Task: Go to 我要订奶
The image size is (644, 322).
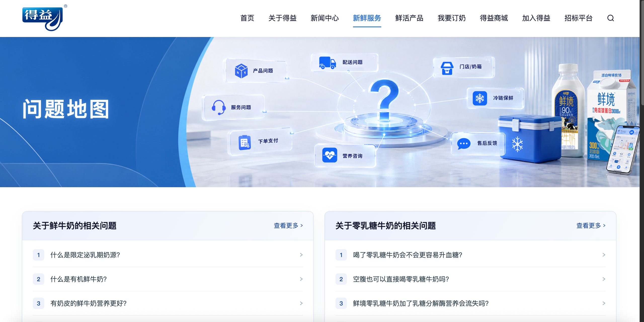Action: point(451,18)
